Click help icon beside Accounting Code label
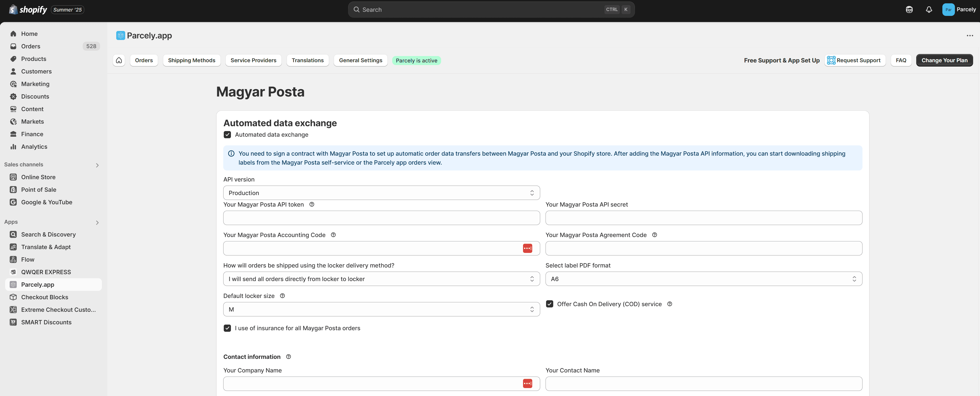The width and height of the screenshot is (980, 396). coord(333,235)
